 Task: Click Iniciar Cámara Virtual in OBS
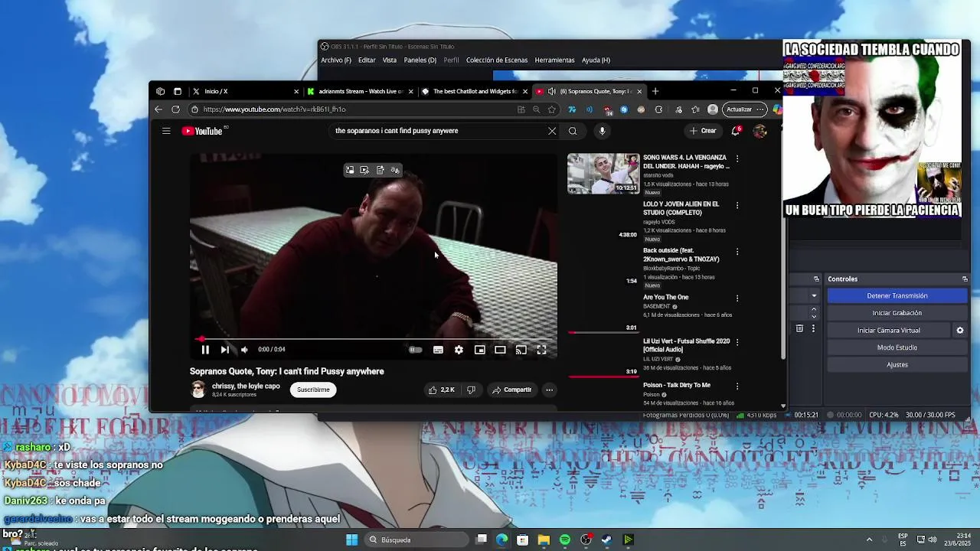click(x=888, y=331)
